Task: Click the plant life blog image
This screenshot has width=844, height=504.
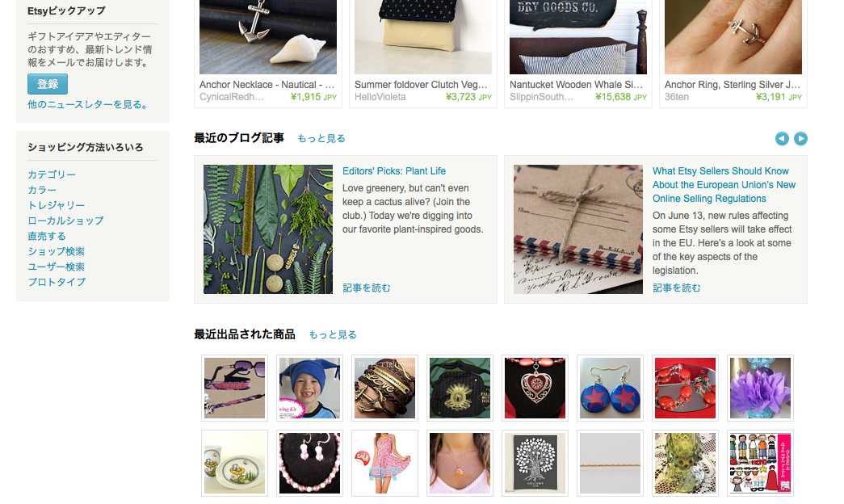Action: [268, 229]
